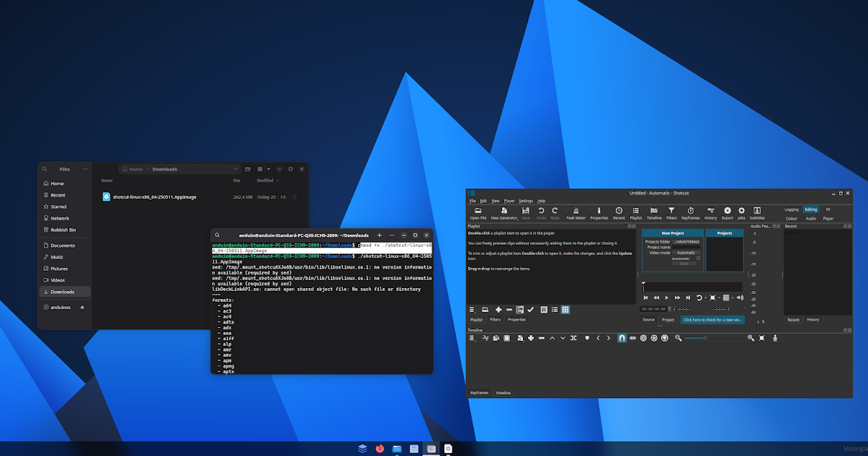Open the Files sidebar three-dots menu
The image size is (868, 456).
click(85, 169)
